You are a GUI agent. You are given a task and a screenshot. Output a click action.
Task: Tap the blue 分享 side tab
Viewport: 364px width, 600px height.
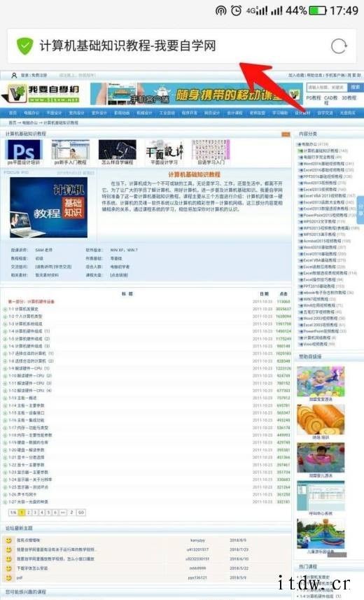[x=360, y=210]
